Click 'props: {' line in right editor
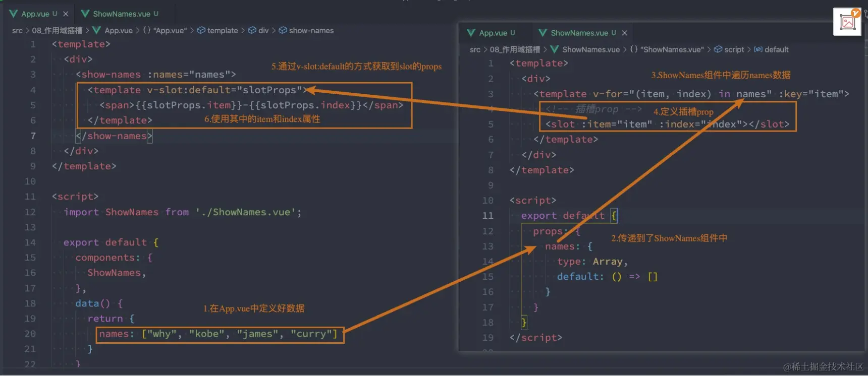 coord(557,231)
